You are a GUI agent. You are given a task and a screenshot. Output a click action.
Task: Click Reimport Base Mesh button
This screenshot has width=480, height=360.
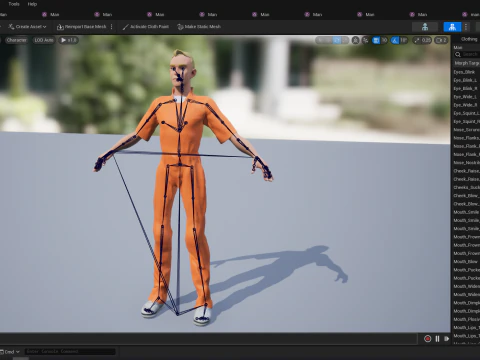pyautogui.click(x=82, y=27)
